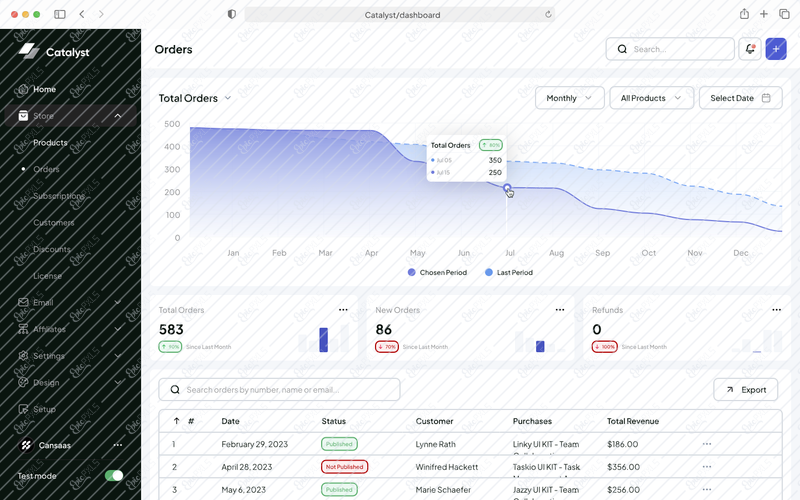Open a new browser tab
800x500 pixels.
764,14
